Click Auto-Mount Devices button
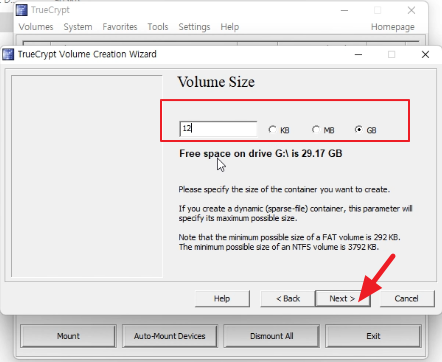Image resolution: width=442 pixels, height=362 pixels. (x=170, y=336)
